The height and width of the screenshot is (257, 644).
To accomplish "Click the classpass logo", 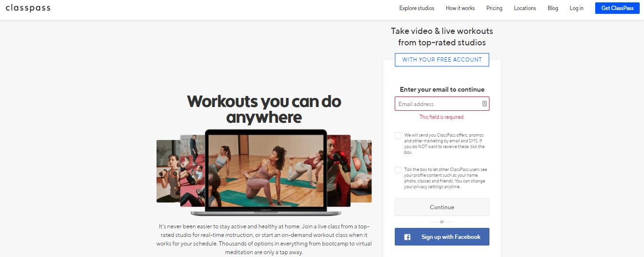I will point(28,8).
